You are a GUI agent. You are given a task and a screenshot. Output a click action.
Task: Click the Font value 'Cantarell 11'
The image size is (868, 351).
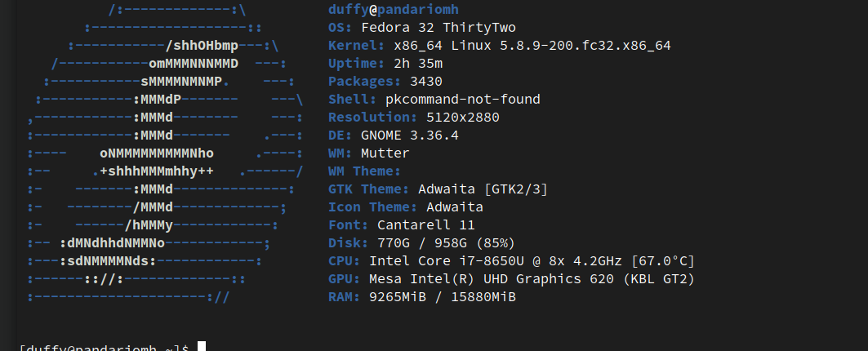click(x=426, y=225)
